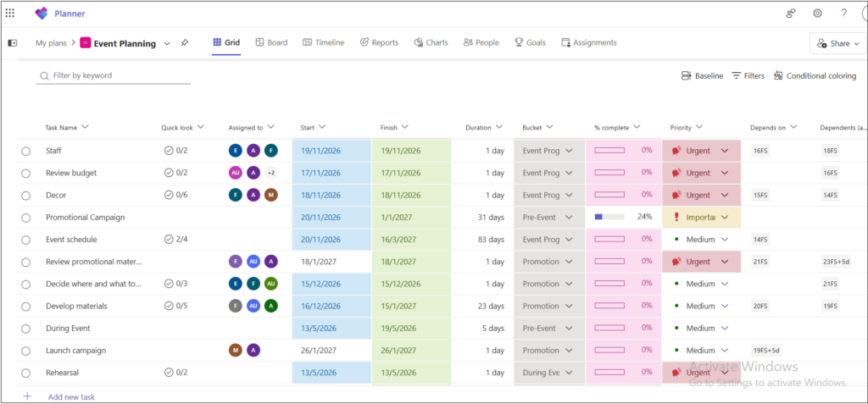The image size is (868, 404).
Task: Open Bucket dropdown for Launch campaign
Action: point(569,351)
